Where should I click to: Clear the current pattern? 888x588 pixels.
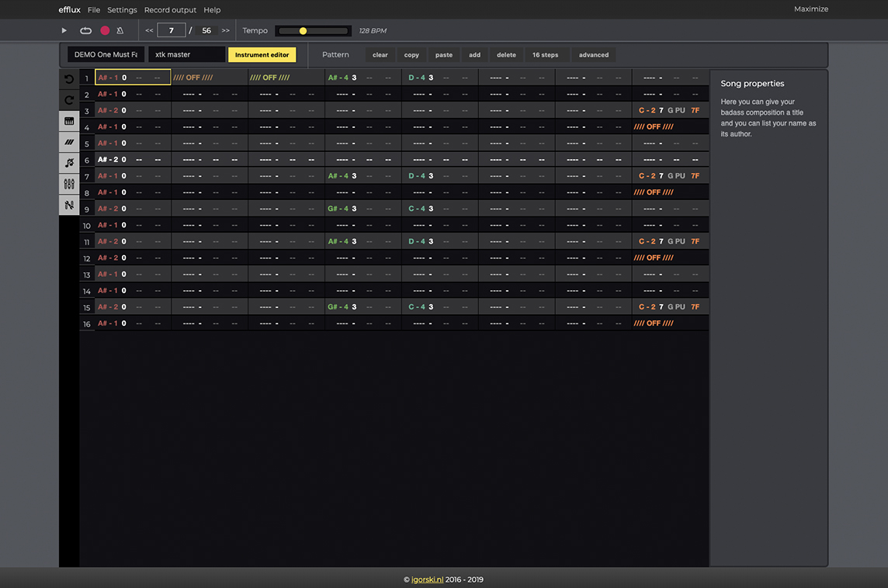coord(380,55)
